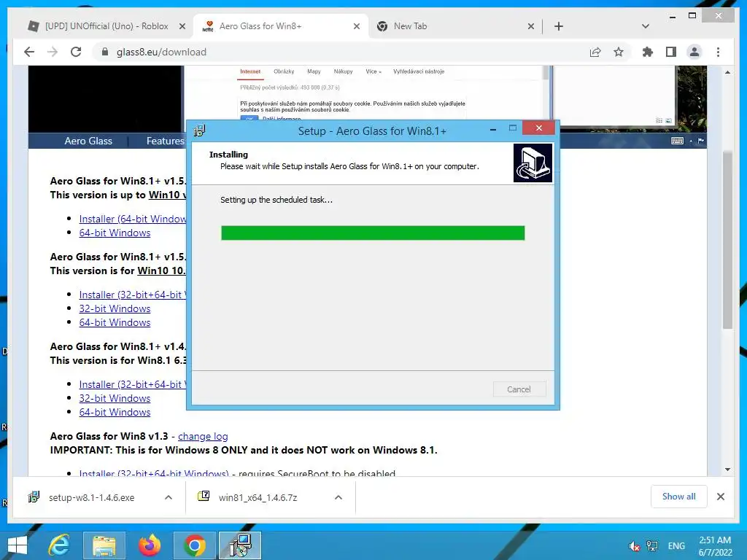Image resolution: width=747 pixels, height=560 pixels.
Task: Close the Aero Glass for Win8+ tab
Action: tap(356, 26)
